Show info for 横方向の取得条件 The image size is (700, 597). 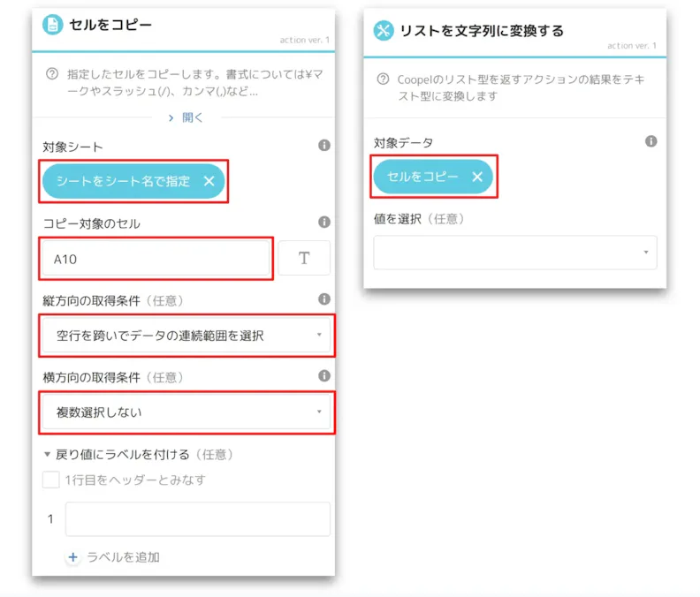pyautogui.click(x=324, y=375)
